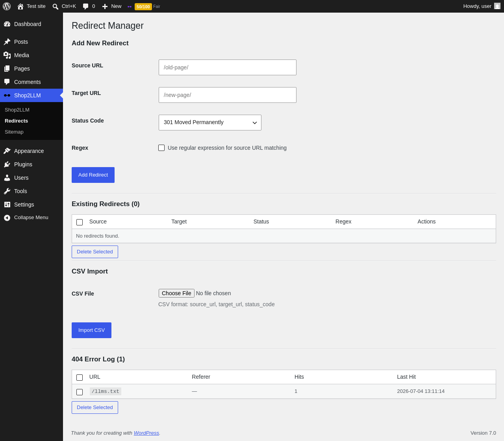Click the 50/100 score badge
The image size is (504, 441).
point(143,7)
